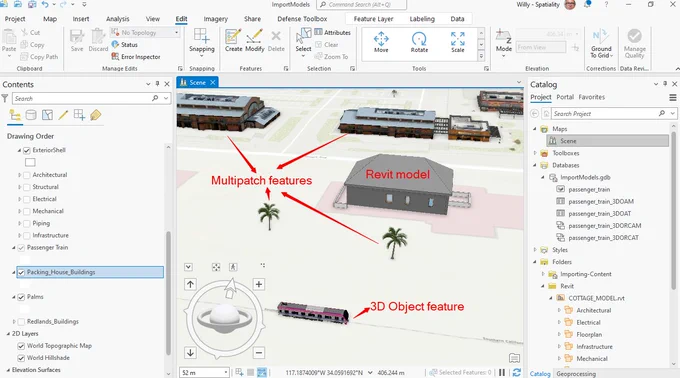The width and height of the screenshot is (680, 378).
Task: Collapse the Databases node in Catalog
Action: (x=535, y=165)
